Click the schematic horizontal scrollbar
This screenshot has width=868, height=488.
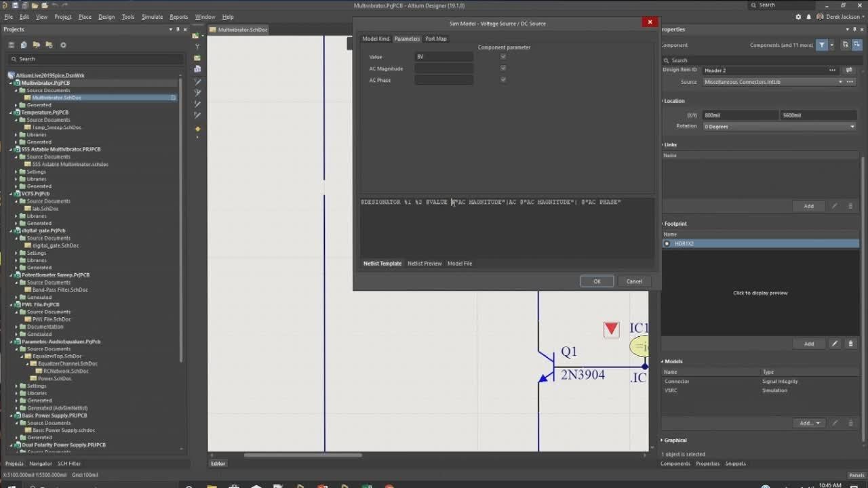[x=303, y=455]
